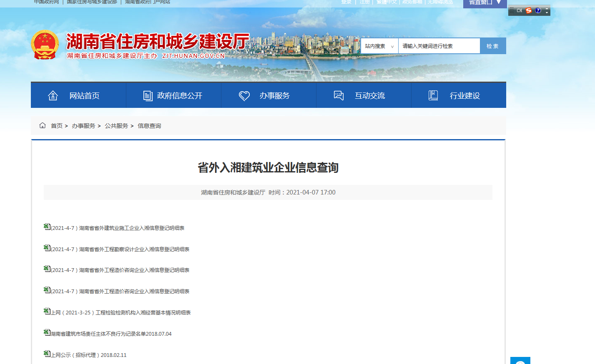
Task: Open the 办事服务 navigation menu item
Action: (274, 96)
